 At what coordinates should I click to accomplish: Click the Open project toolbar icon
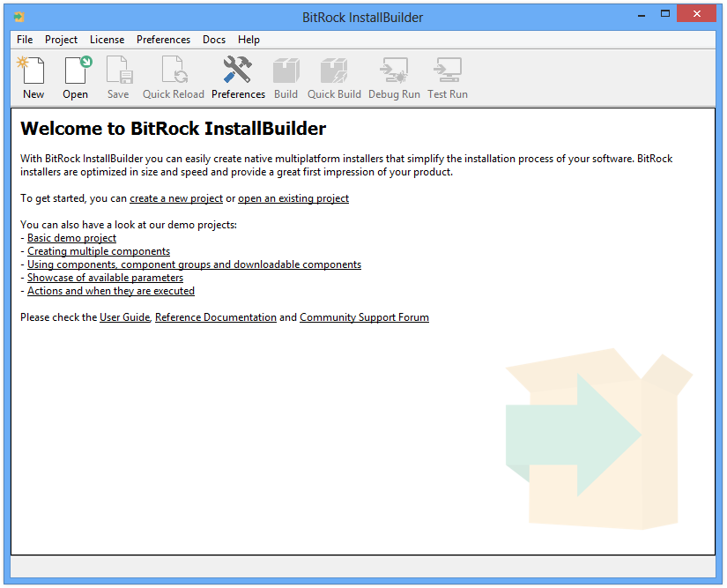(76, 78)
